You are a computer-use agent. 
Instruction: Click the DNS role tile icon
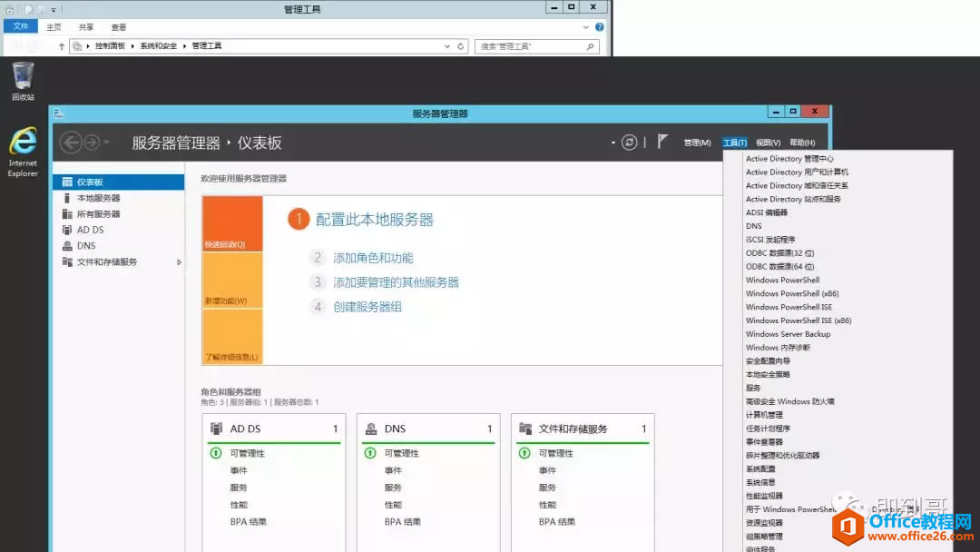pos(370,429)
